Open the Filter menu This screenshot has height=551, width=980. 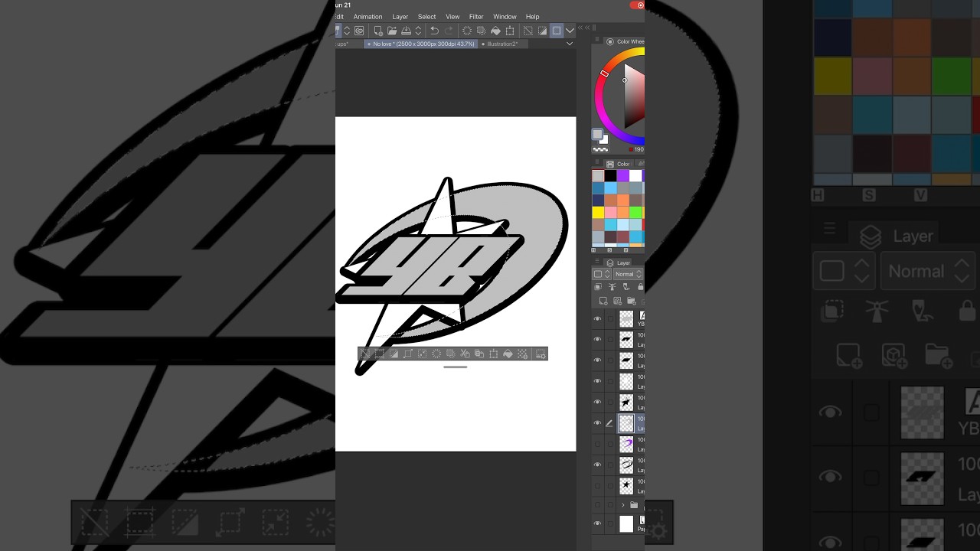coord(476,17)
